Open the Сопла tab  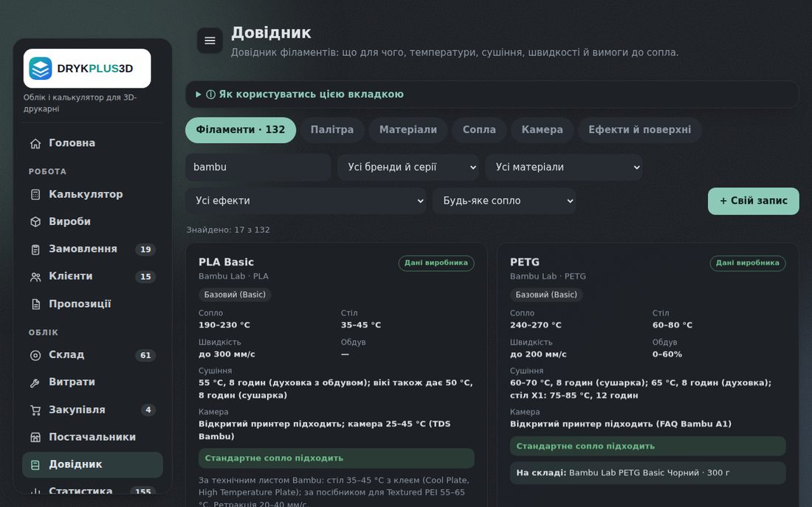(x=479, y=130)
